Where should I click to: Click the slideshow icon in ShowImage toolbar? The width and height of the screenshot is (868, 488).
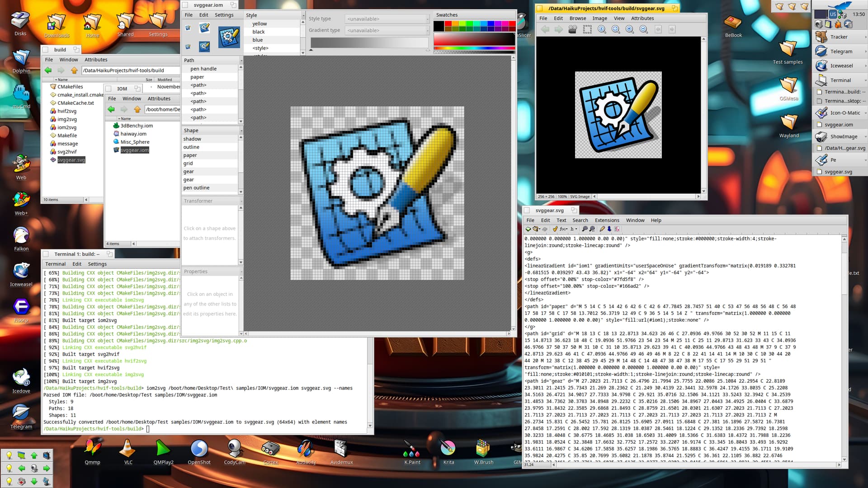pyautogui.click(x=573, y=29)
